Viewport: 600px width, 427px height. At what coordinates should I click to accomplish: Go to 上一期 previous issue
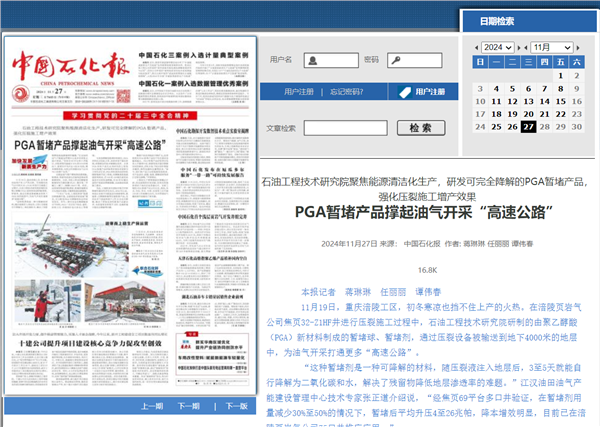pyautogui.click(x=152, y=406)
